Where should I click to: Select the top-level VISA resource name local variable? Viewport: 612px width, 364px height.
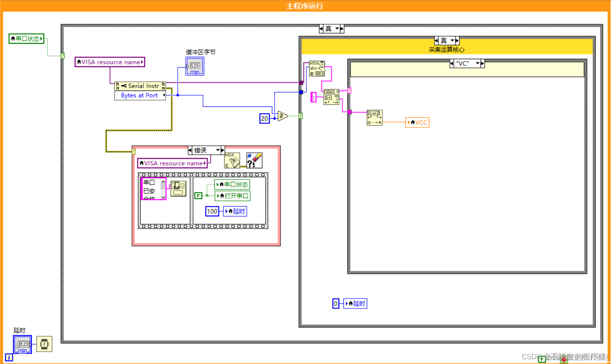(110, 62)
